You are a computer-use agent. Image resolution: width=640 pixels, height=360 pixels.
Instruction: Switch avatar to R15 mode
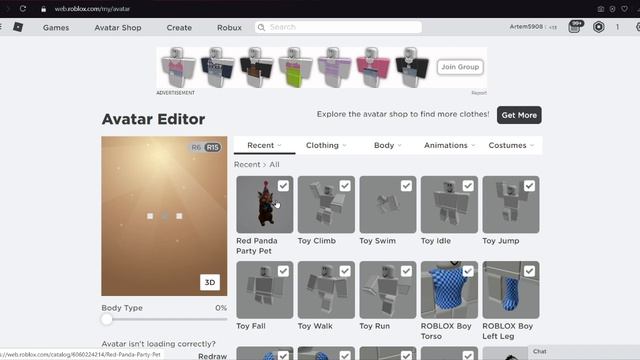[x=212, y=147]
